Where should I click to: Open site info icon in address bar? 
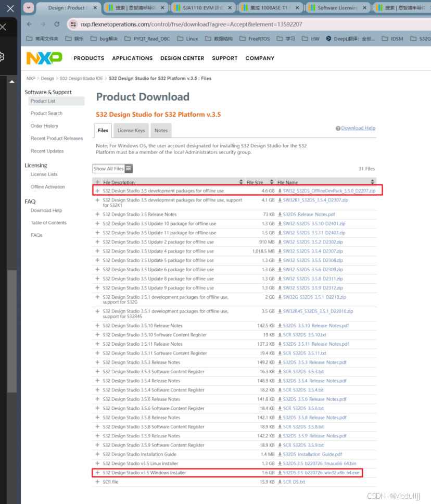(x=73, y=24)
